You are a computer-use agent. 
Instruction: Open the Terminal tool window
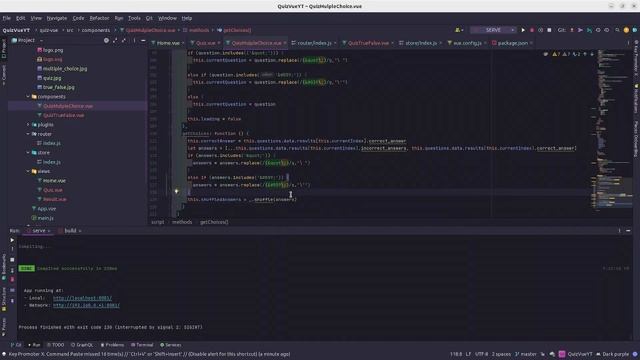[142, 345]
